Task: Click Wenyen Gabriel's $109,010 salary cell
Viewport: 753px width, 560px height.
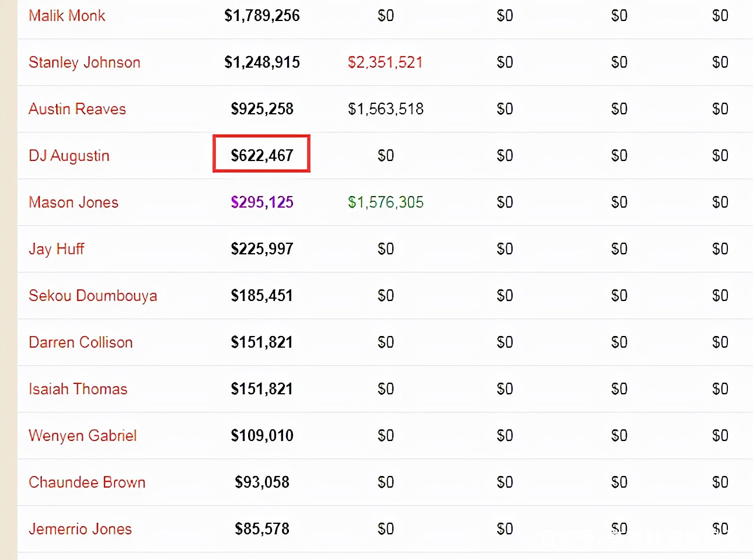Action: tap(262, 436)
